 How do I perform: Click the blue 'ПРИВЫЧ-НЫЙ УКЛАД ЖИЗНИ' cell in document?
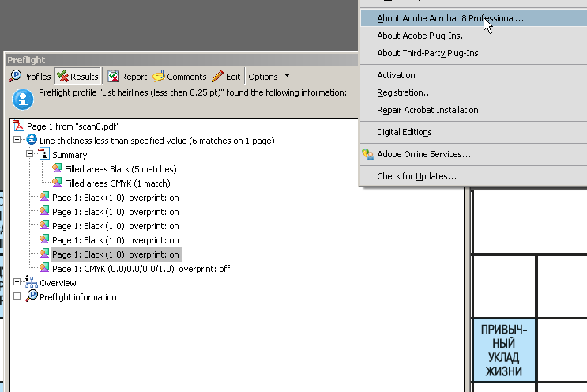coord(504,350)
